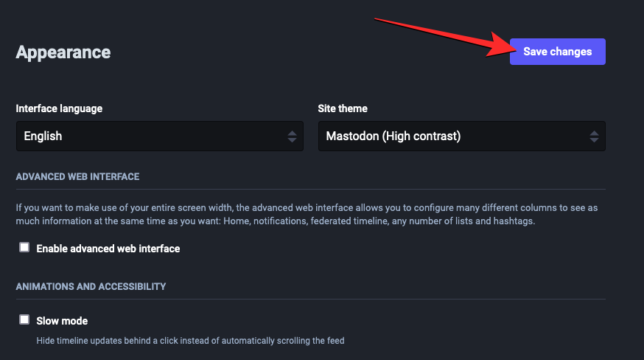Click the 'Advanced web interface' section header

77,177
